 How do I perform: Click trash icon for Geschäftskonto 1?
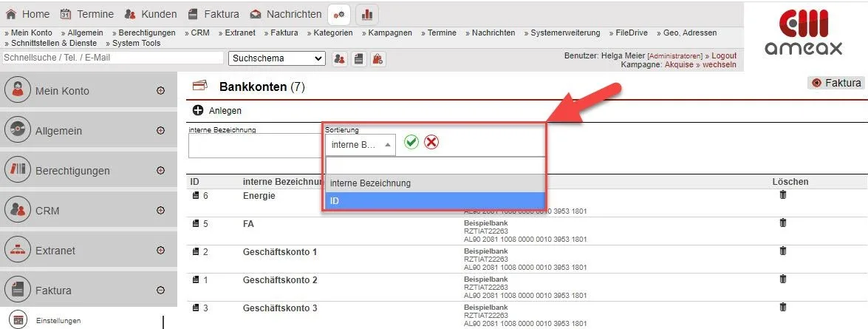click(x=783, y=251)
